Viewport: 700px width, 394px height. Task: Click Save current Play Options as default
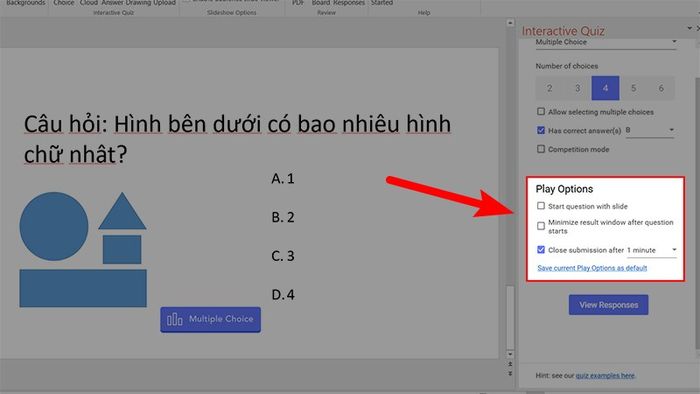coord(592,268)
